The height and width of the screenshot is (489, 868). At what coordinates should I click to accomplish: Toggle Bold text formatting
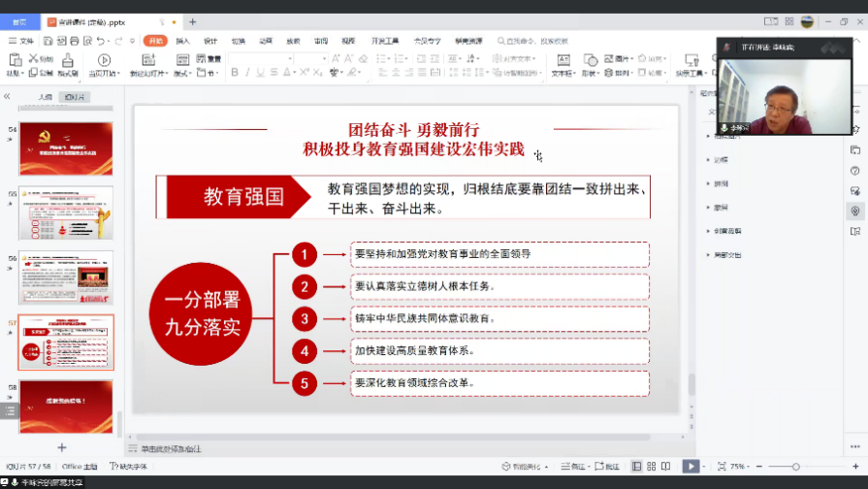tap(234, 73)
